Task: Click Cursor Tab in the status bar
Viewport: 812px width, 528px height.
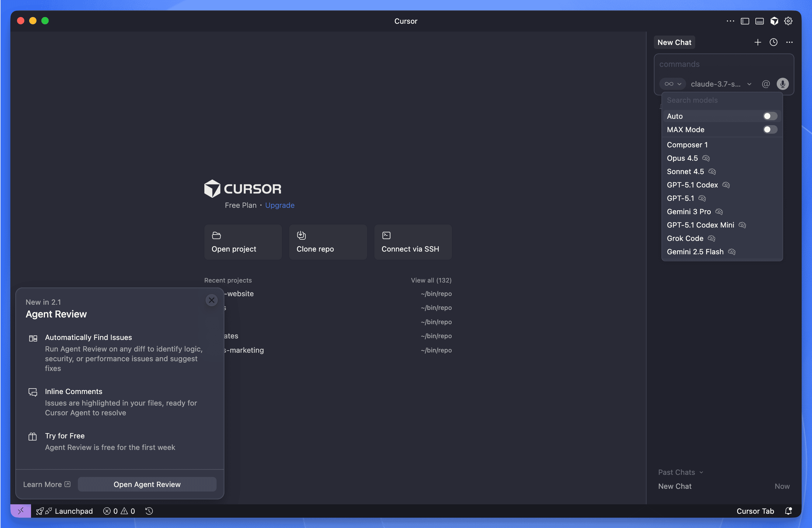Action: tap(755, 511)
